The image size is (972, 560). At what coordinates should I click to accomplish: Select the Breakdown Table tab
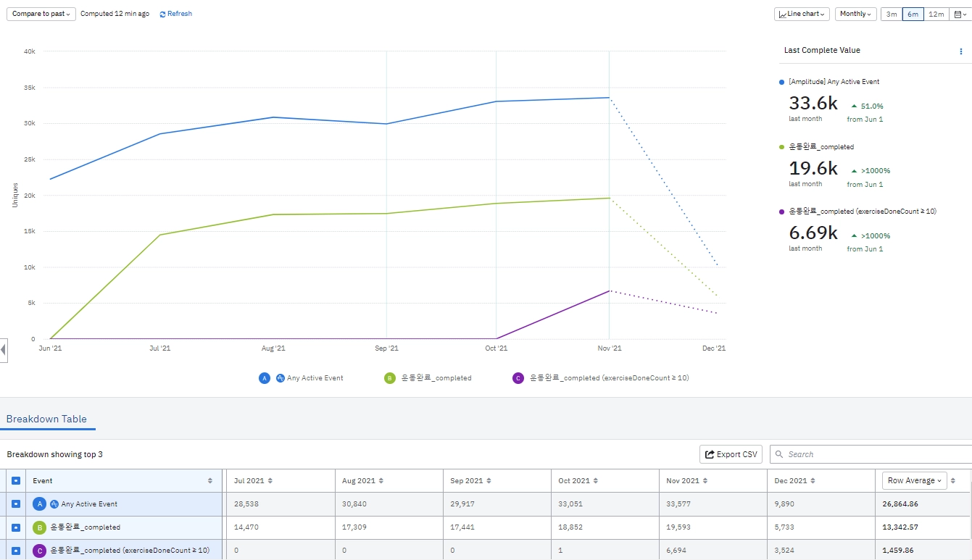(x=46, y=419)
